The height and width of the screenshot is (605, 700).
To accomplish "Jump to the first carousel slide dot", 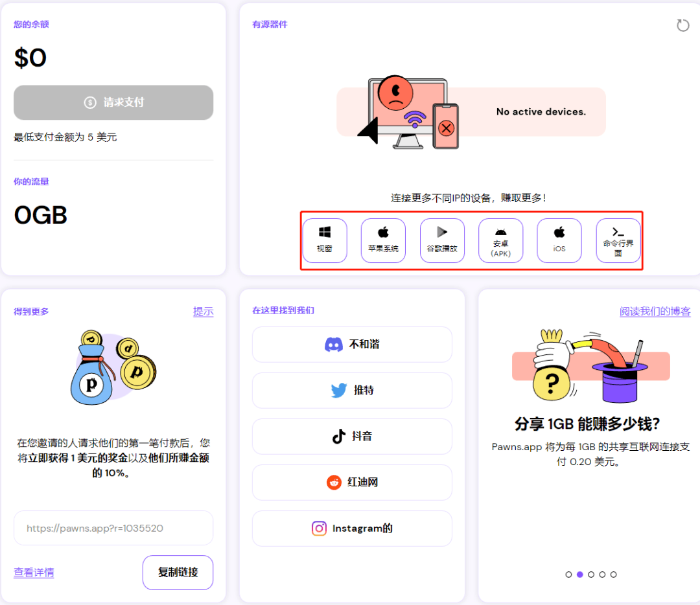I will point(568,575).
